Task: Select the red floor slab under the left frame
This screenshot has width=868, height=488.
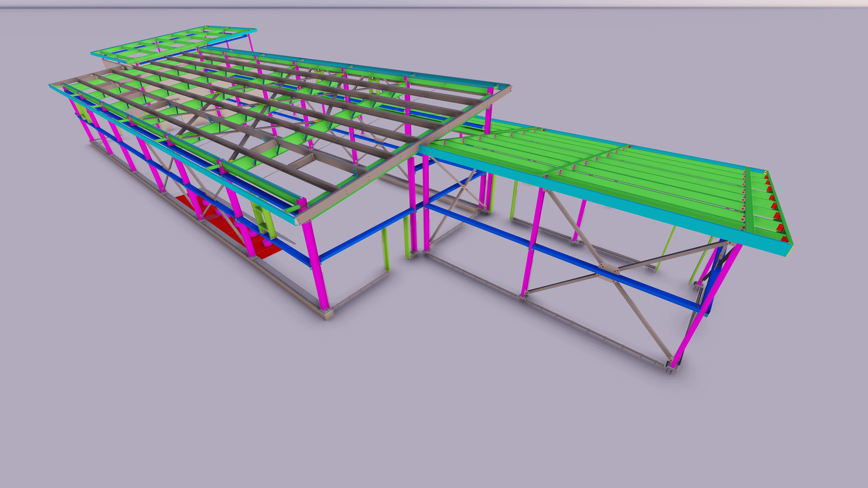Action: click(229, 226)
